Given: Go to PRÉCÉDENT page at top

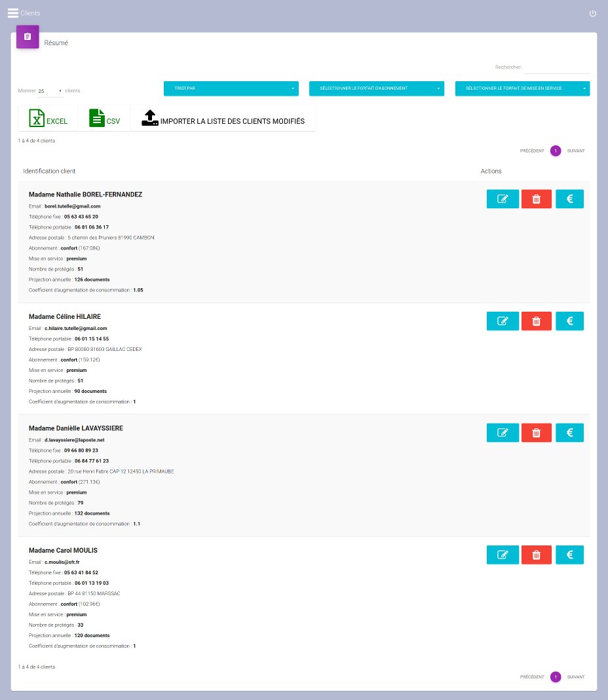Looking at the screenshot, I should [x=532, y=151].
